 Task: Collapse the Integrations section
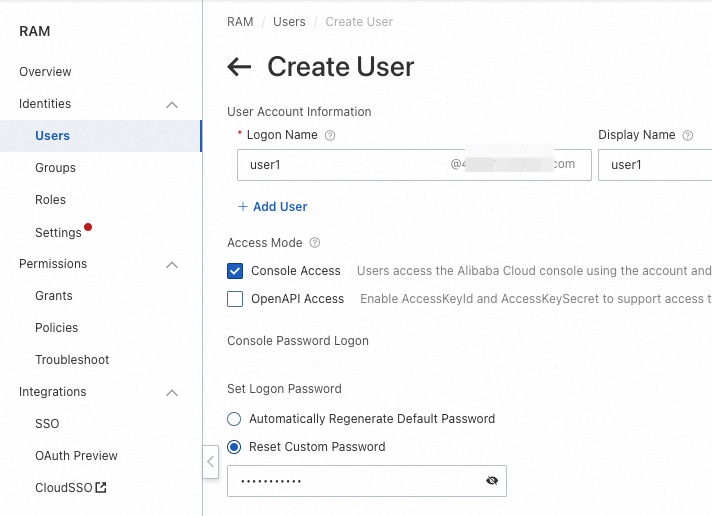(x=172, y=392)
